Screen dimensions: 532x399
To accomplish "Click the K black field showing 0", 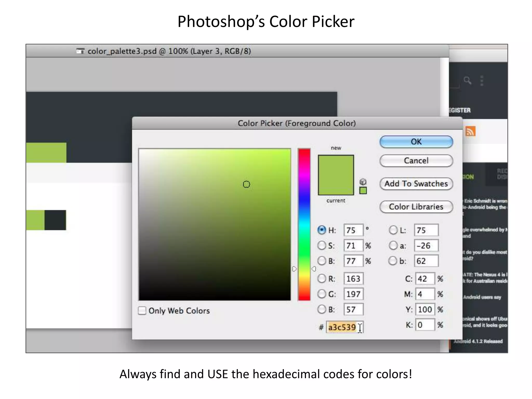I will 425,325.
